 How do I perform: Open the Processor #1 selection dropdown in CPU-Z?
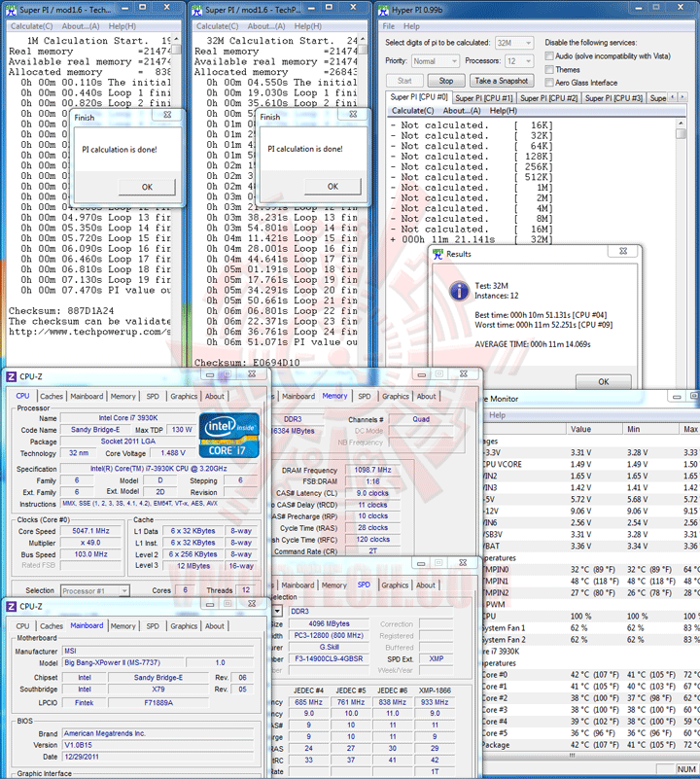click(95, 591)
